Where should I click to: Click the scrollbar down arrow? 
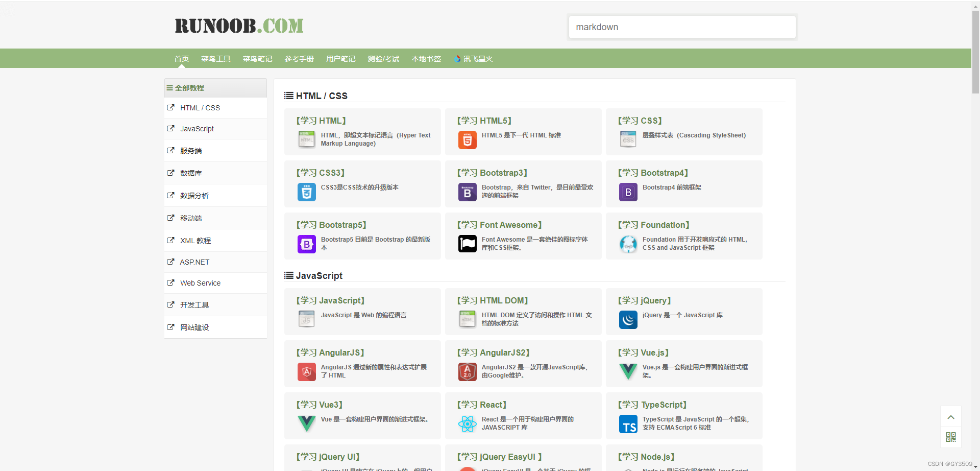coord(975,467)
